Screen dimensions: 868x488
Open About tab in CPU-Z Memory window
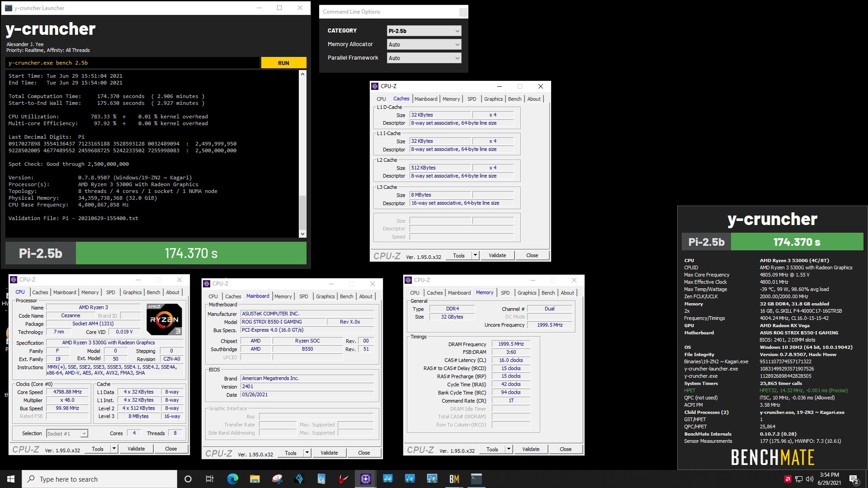click(x=567, y=293)
